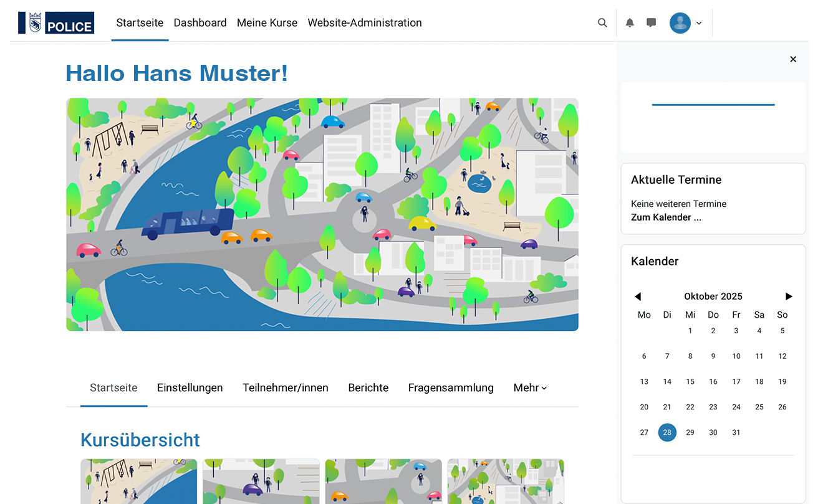Open Oktober 2025 calendar month heading

tap(713, 297)
